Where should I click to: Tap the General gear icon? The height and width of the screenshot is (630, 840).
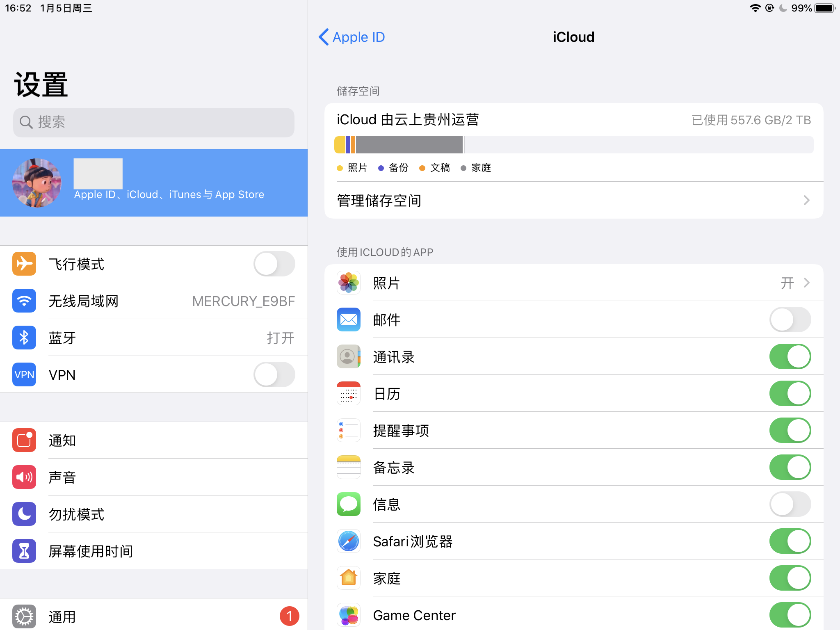click(x=24, y=616)
